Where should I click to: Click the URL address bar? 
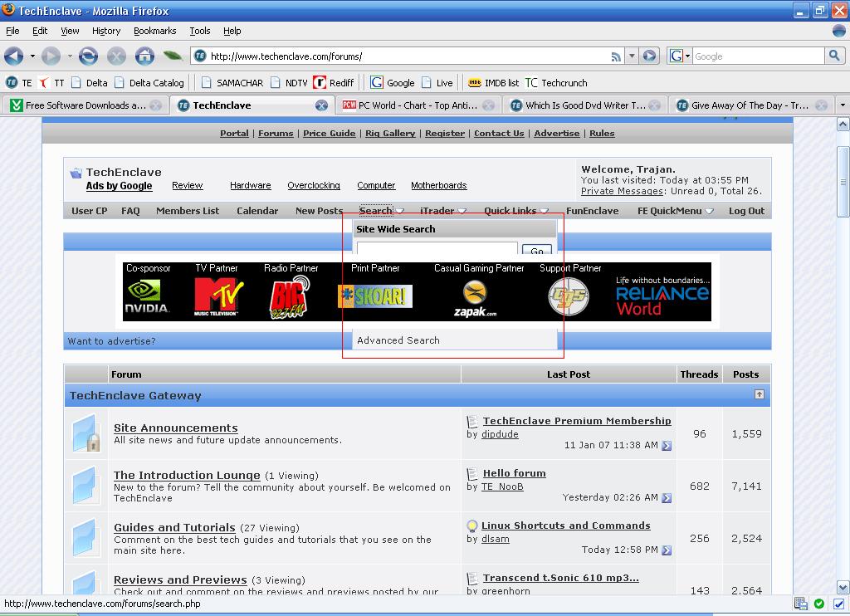coord(407,56)
